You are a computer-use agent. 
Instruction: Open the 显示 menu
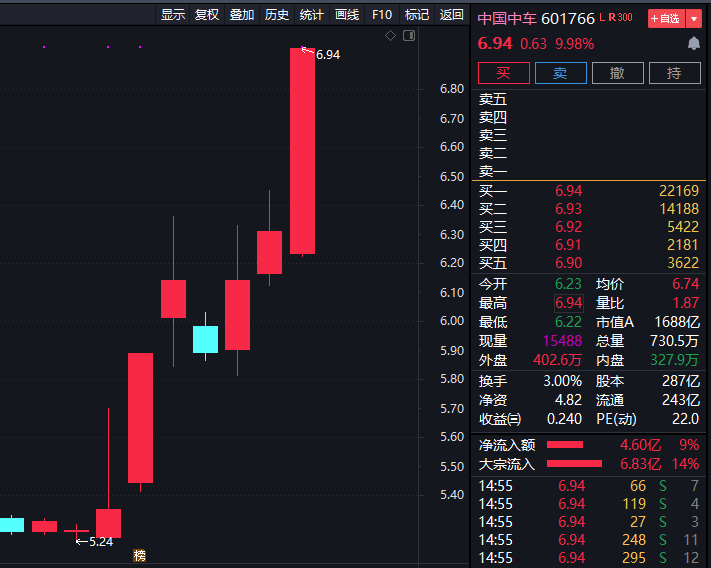[x=173, y=15]
